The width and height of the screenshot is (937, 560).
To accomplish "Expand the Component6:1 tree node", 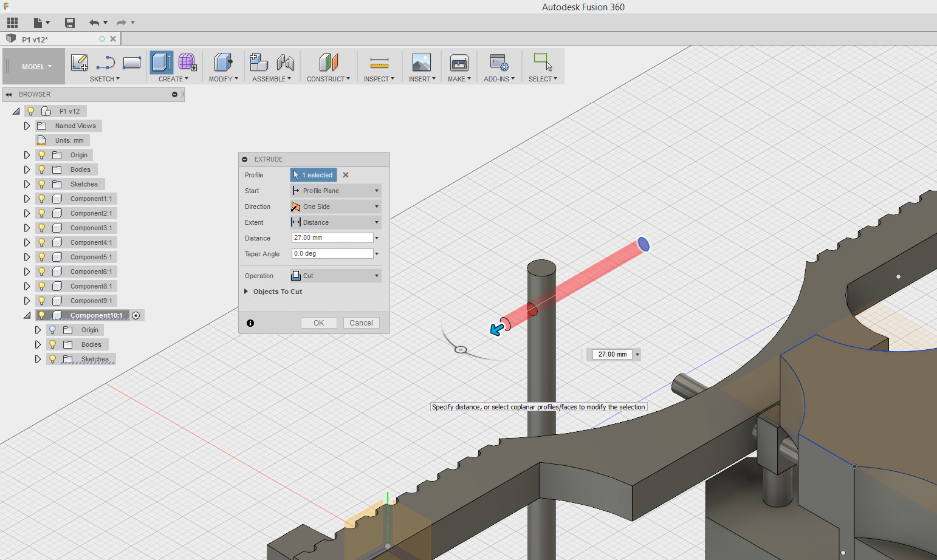I will click(27, 271).
